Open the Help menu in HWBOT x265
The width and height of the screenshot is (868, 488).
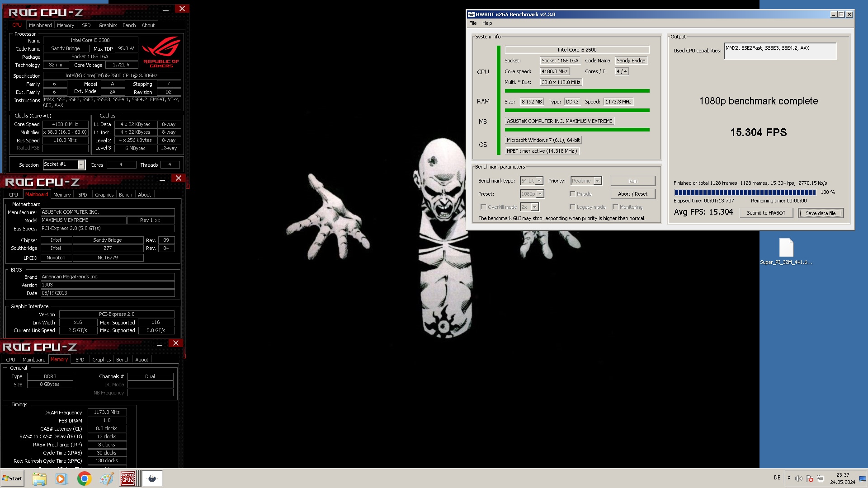(487, 23)
